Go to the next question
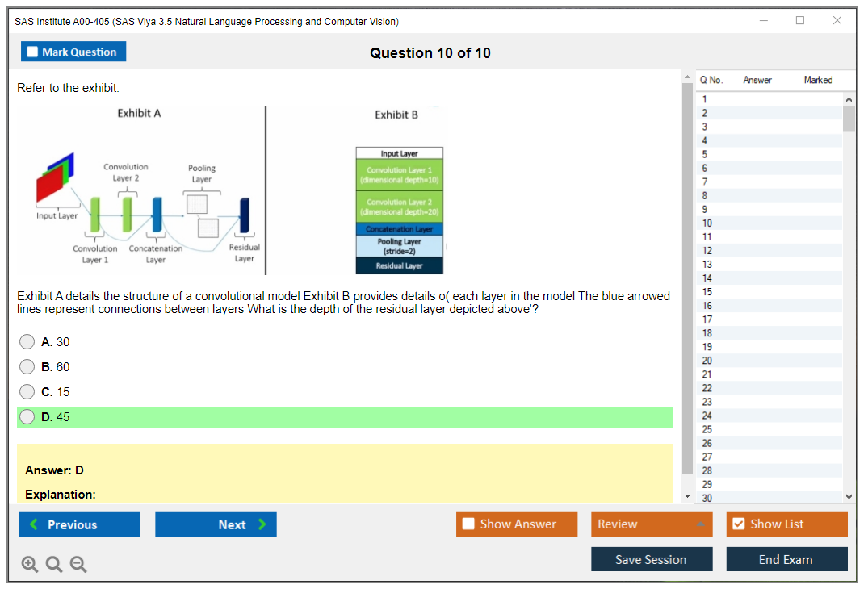The width and height of the screenshot is (868, 593). point(216,524)
